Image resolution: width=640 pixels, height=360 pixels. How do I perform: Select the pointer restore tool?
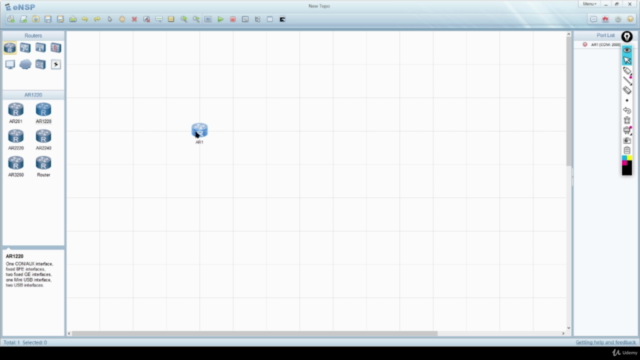(x=110, y=19)
